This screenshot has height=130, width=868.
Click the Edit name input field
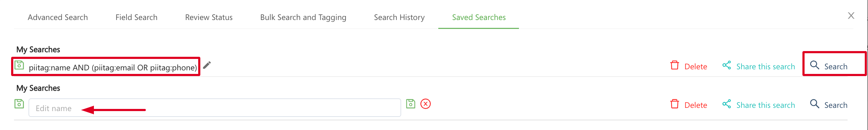[215, 107]
